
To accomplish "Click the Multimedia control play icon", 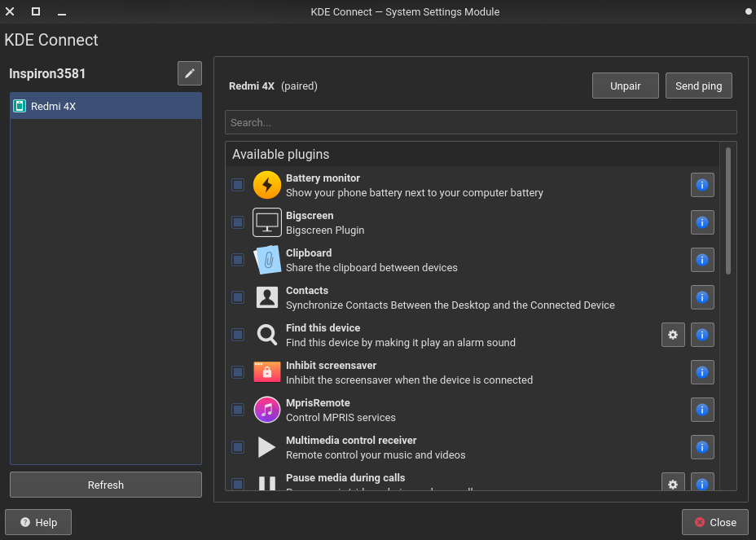I will coord(266,447).
